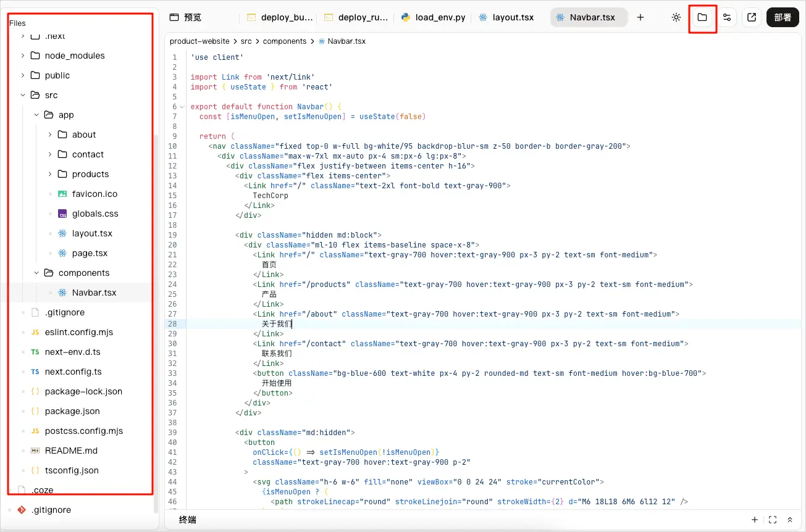Select Navbar.tsx in the file tree

click(x=94, y=293)
